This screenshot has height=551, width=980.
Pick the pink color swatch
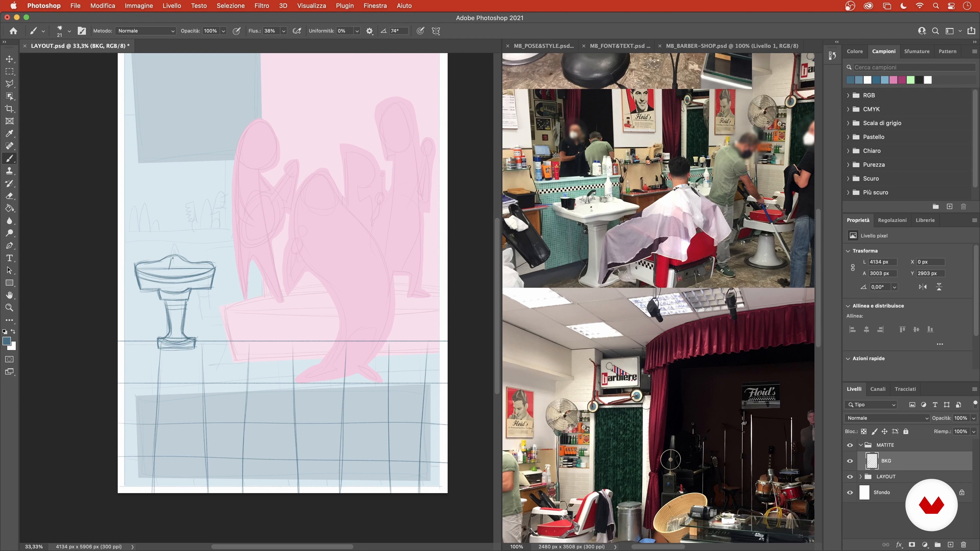(893, 80)
